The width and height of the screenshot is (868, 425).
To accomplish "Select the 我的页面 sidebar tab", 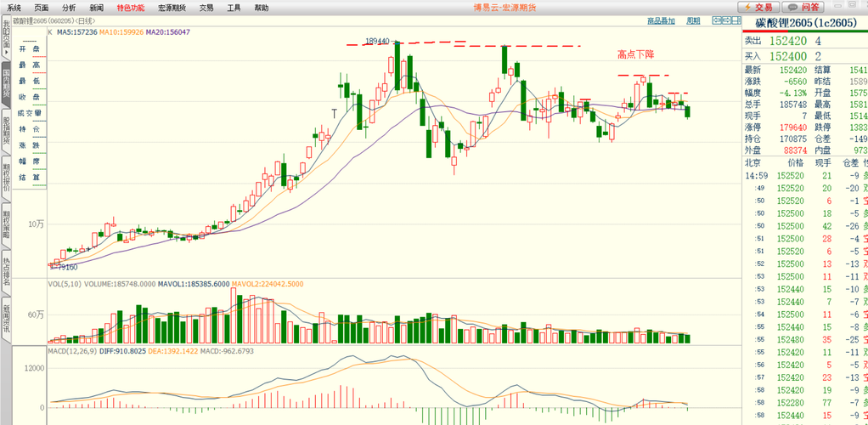I will click(x=6, y=38).
